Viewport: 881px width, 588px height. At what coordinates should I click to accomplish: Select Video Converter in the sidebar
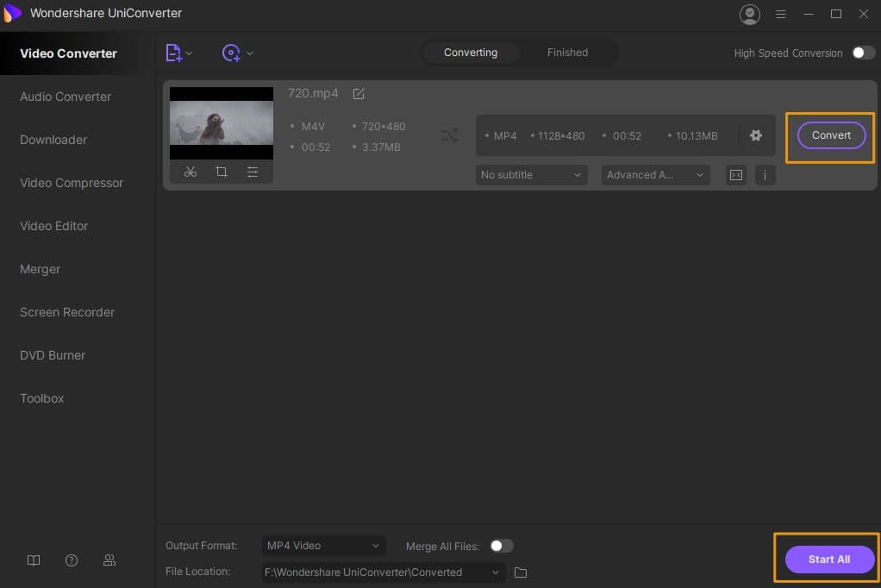coord(69,53)
